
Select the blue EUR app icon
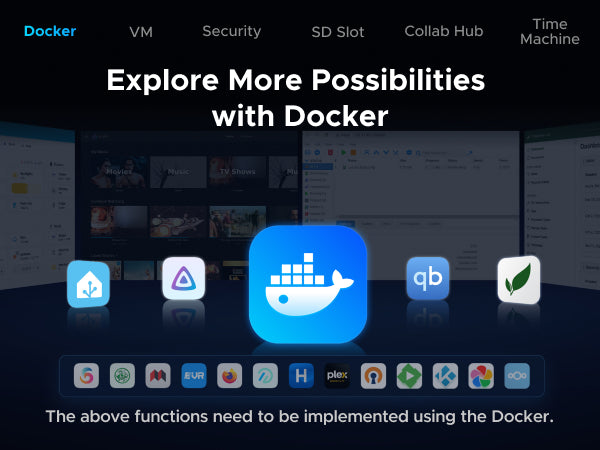(x=194, y=376)
